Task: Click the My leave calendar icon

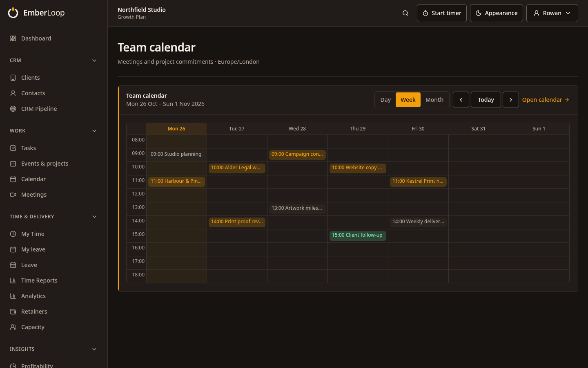Action: tap(13, 249)
